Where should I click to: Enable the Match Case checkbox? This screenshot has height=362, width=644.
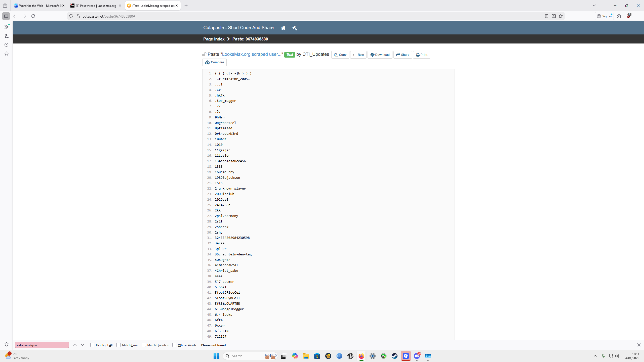click(x=118, y=345)
